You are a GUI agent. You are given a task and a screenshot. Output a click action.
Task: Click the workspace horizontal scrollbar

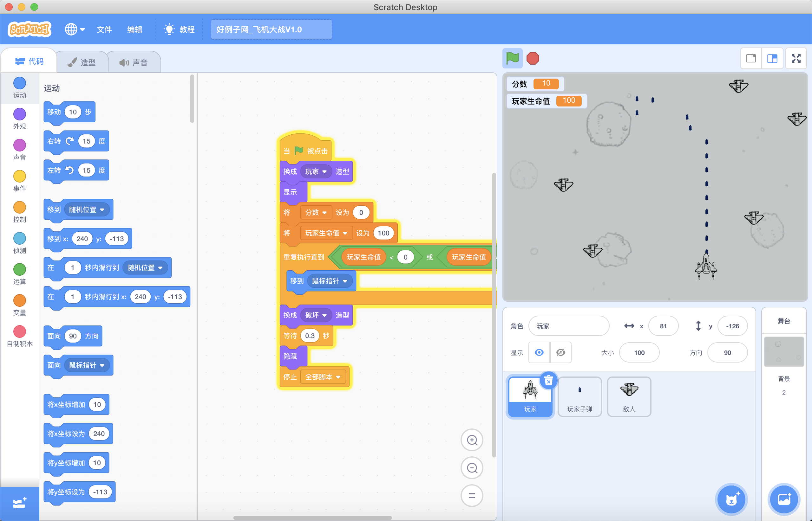[312, 518]
